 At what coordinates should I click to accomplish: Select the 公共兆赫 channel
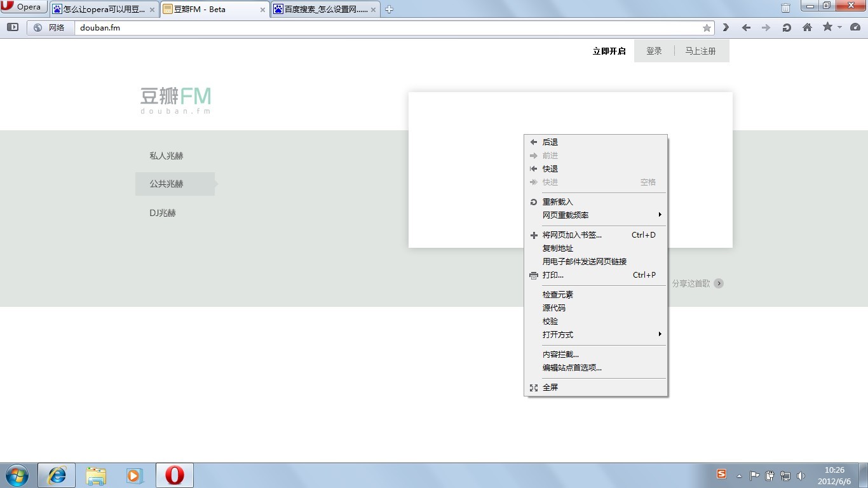pyautogui.click(x=175, y=184)
